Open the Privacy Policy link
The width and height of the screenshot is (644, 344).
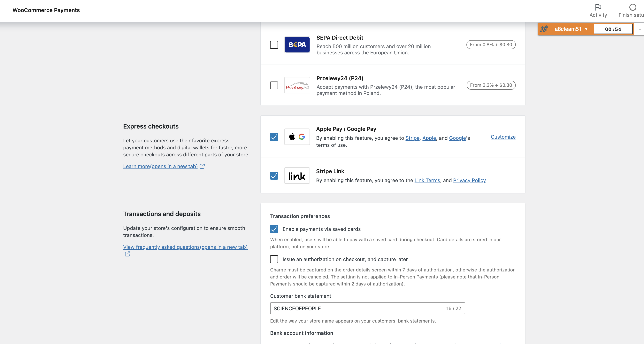[469, 180]
